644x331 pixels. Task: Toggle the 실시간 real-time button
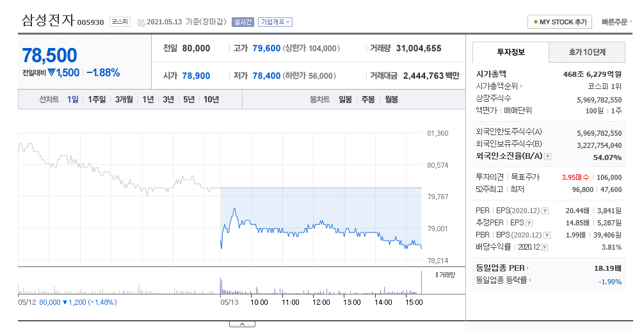(243, 22)
